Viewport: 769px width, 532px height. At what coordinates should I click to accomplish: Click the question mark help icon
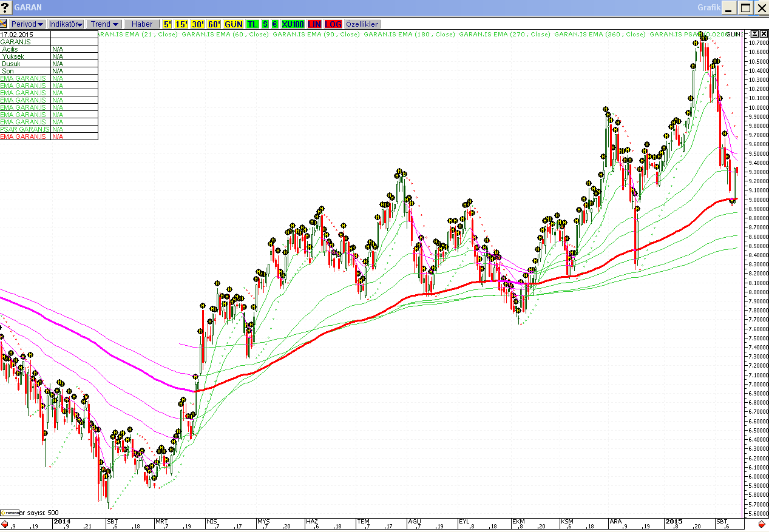click(6, 8)
